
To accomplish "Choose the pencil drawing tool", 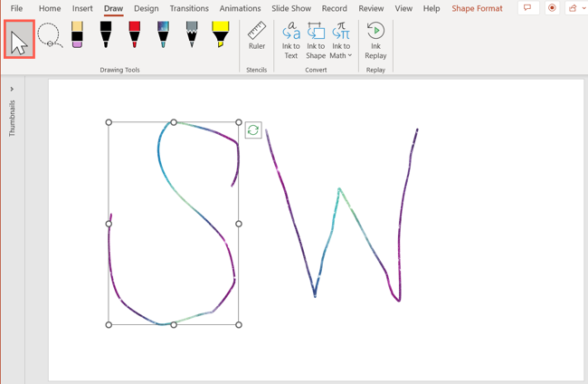I will click(192, 35).
